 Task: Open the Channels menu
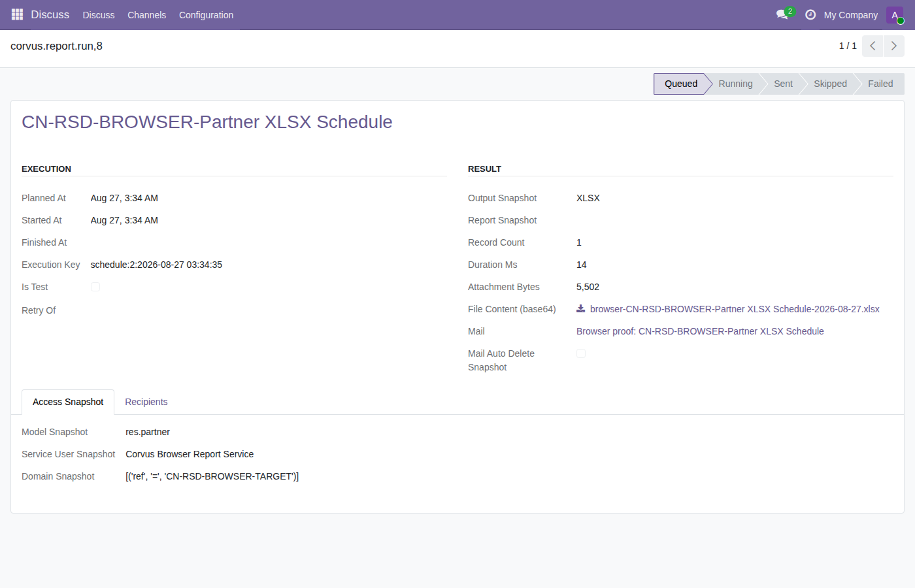(x=146, y=15)
